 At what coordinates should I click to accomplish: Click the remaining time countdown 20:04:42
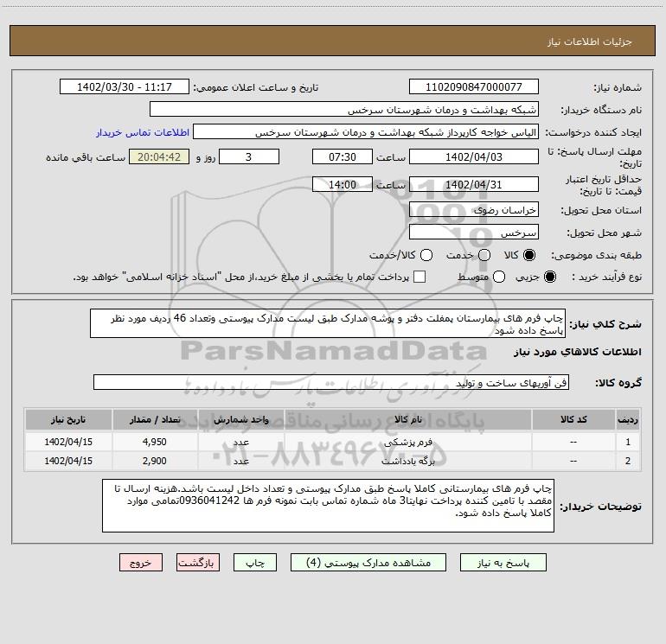[x=159, y=156]
